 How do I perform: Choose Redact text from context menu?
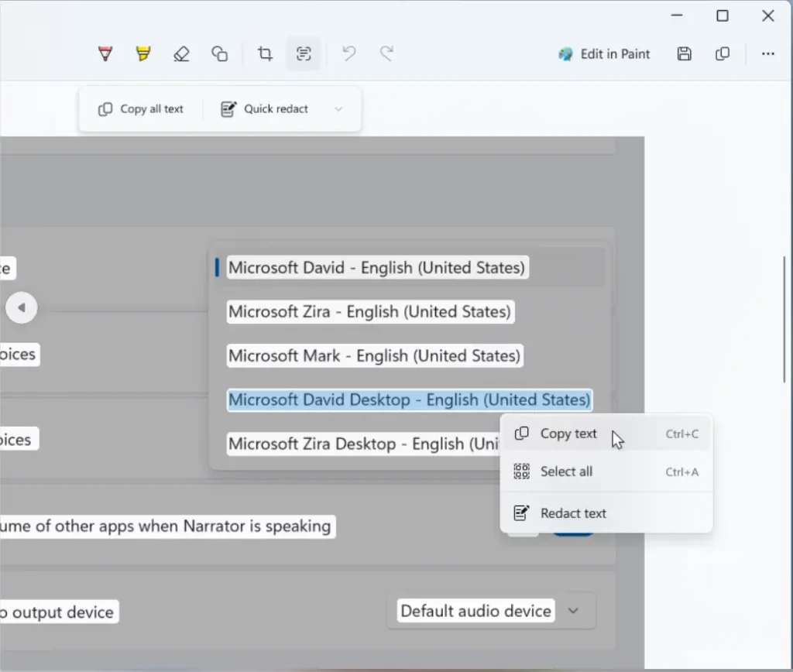606,513
